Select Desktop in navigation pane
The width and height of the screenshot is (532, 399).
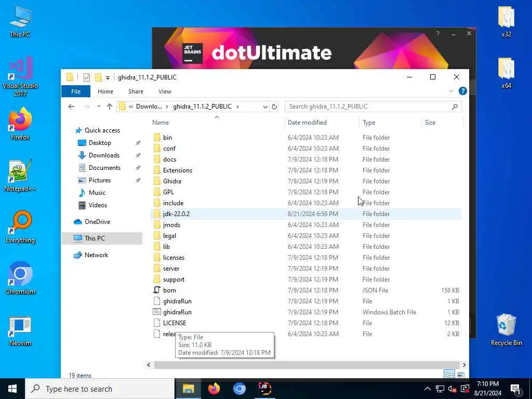pyautogui.click(x=100, y=143)
